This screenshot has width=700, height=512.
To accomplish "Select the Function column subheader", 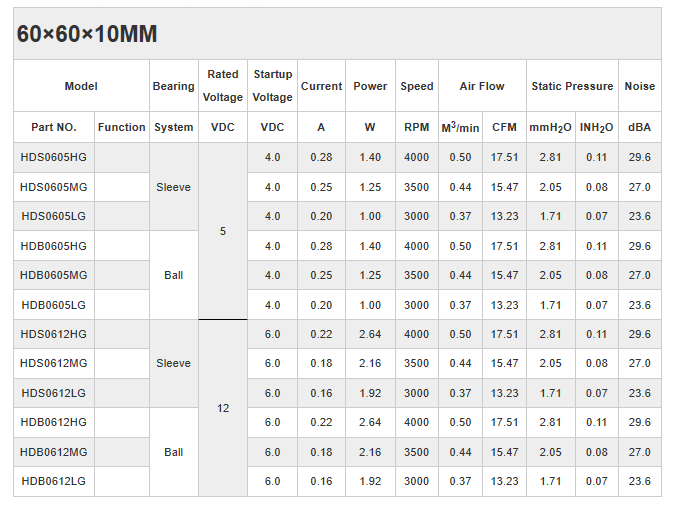I will tap(122, 127).
